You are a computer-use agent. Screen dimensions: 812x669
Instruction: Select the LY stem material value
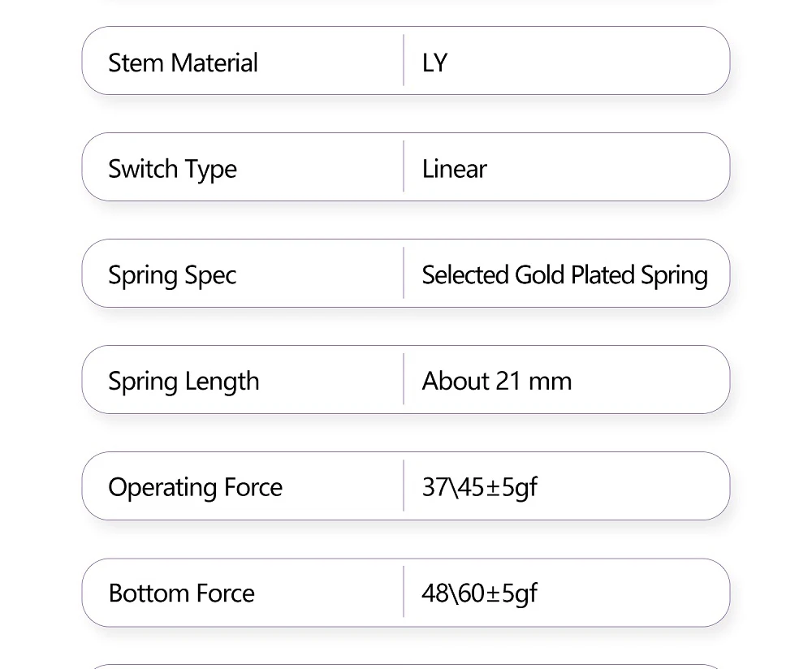[434, 63]
